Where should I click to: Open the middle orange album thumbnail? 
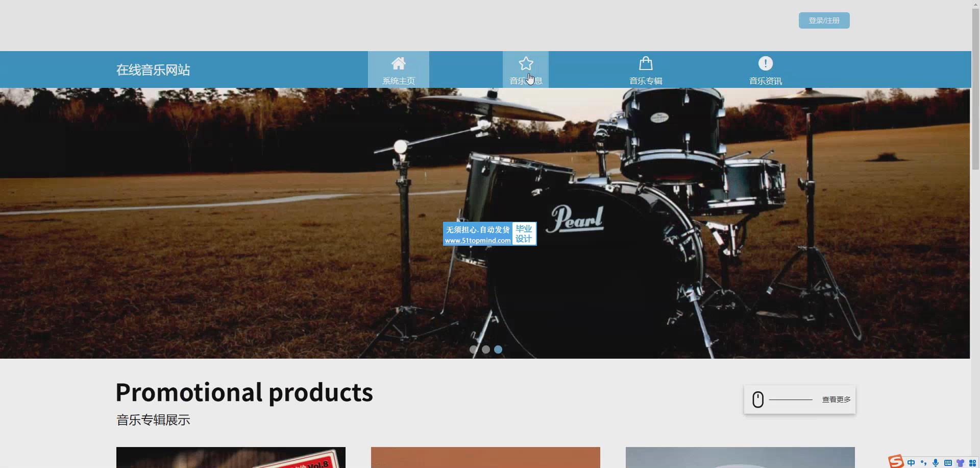pyautogui.click(x=485, y=457)
